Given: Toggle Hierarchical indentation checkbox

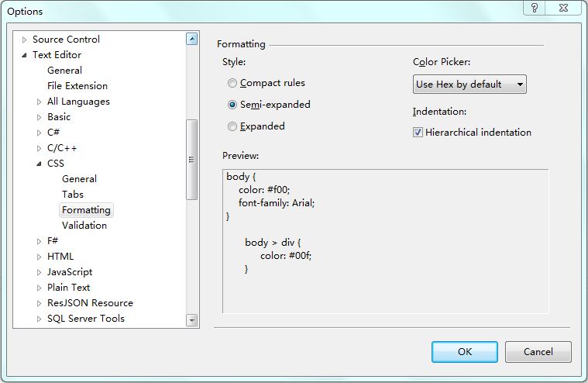Looking at the screenshot, I should 418,133.
